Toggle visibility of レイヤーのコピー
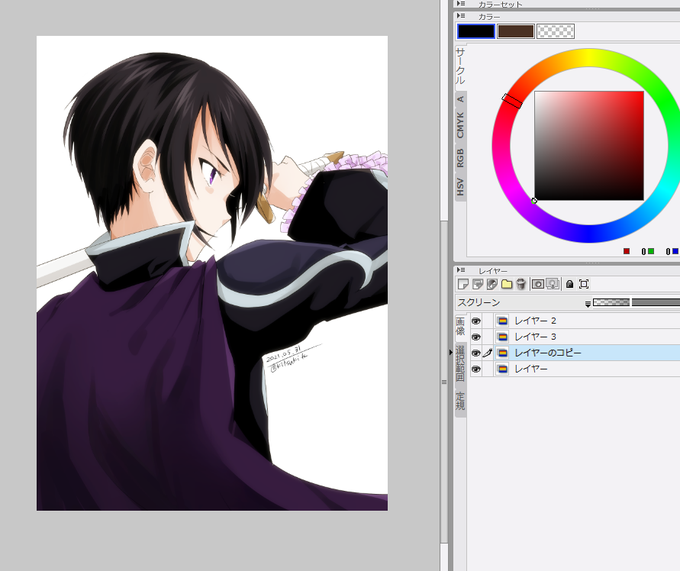Image resolution: width=680 pixels, height=571 pixels. click(x=476, y=353)
